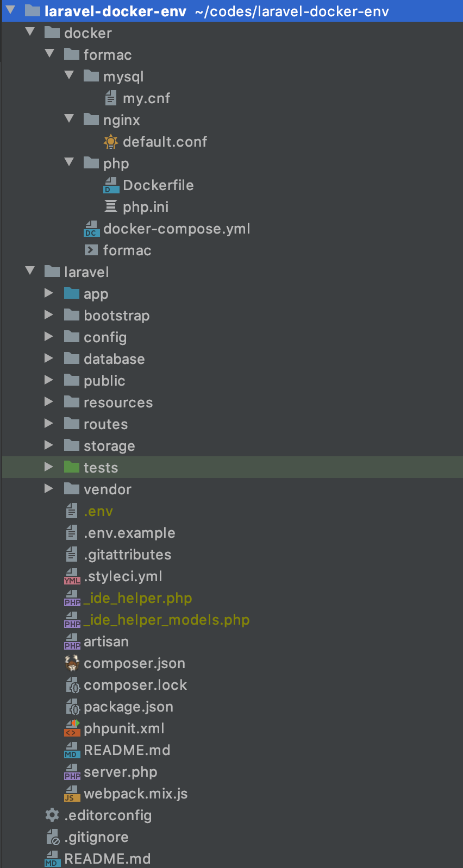Open the Dockerfile name in the php folder
This screenshot has width=463, height=868.
tap(158, 185)
